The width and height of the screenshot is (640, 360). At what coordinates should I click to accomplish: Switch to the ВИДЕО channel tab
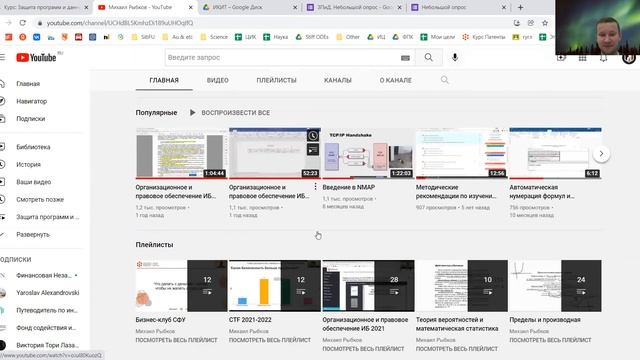[x=218, y=80]
